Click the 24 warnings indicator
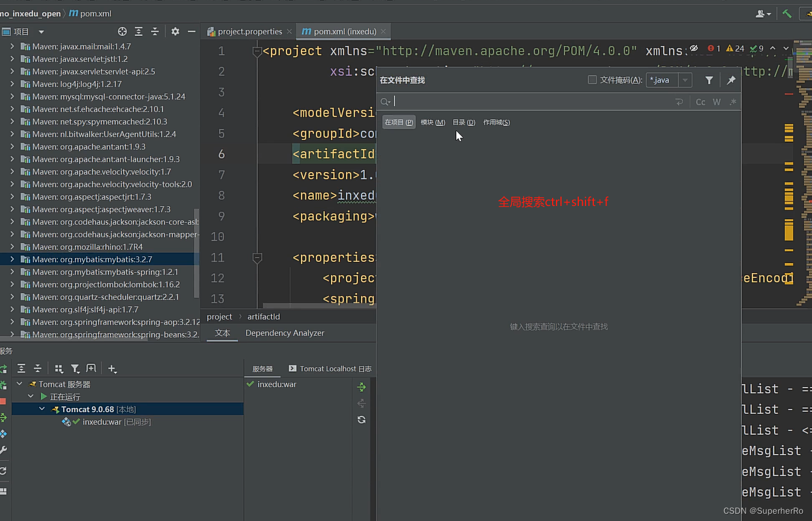The height and width of the screenshot is (521, 812). pos(735,48)
